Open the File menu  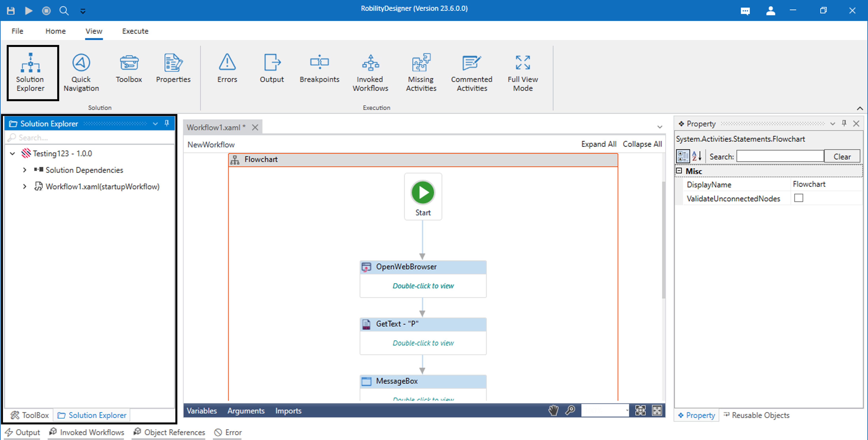coord(17,31)
